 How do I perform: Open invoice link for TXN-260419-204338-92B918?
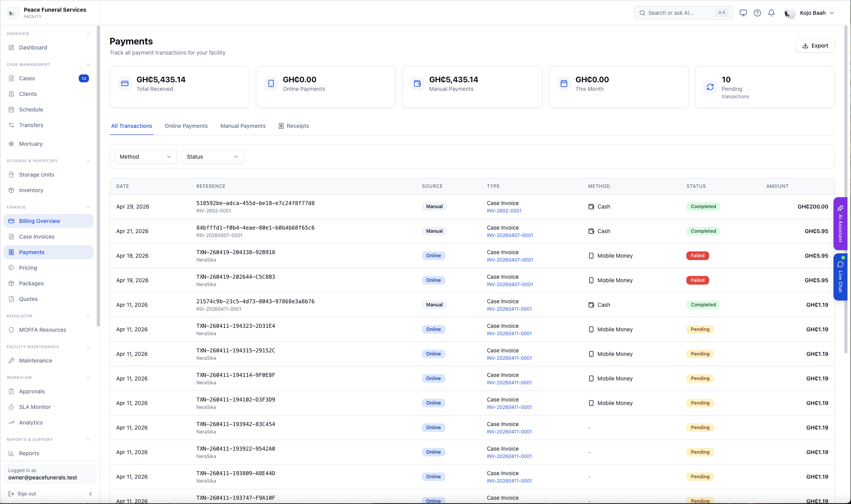[510, 260]
